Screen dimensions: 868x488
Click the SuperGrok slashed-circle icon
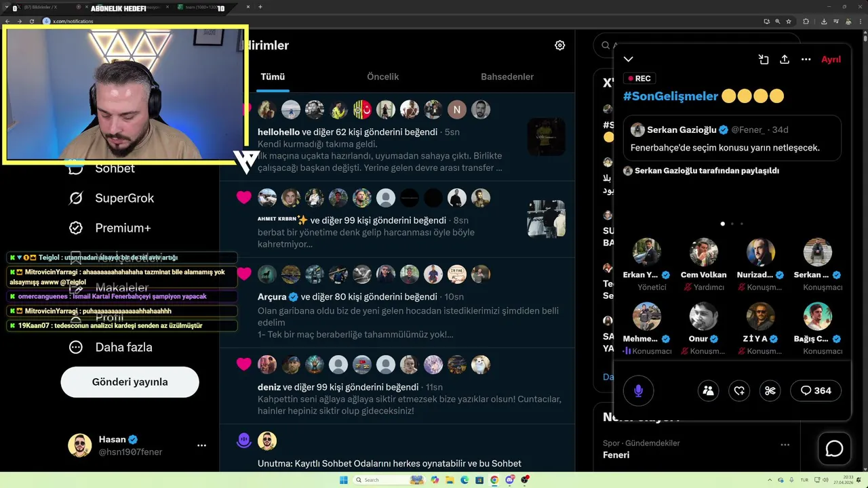(76, 198)
